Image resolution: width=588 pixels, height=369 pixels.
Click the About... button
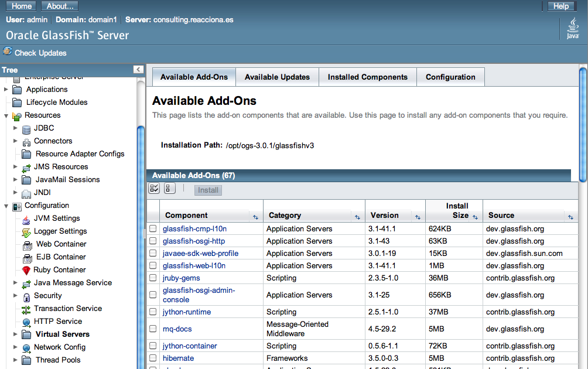click(60, 6)
